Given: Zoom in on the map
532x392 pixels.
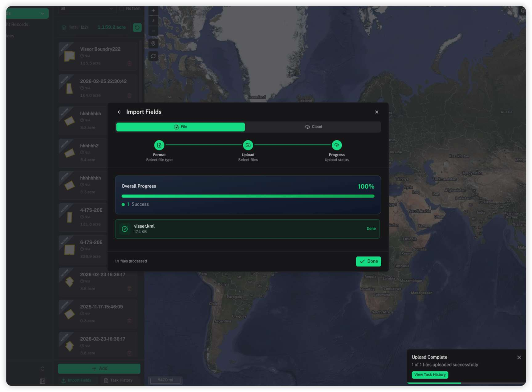Looking at the screenshot, I should (153, 11).
